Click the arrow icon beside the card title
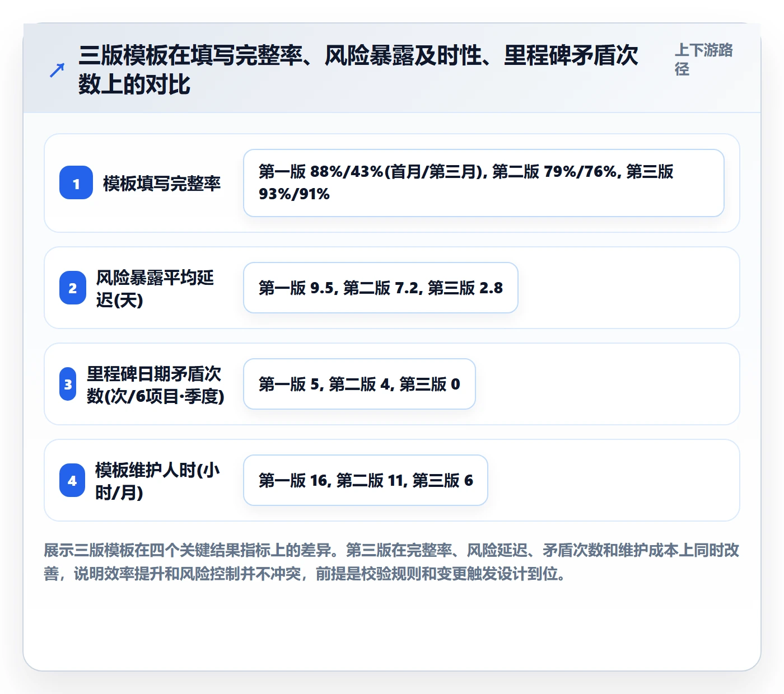This screenshot has height=694, width=784. tap(57, 71)
